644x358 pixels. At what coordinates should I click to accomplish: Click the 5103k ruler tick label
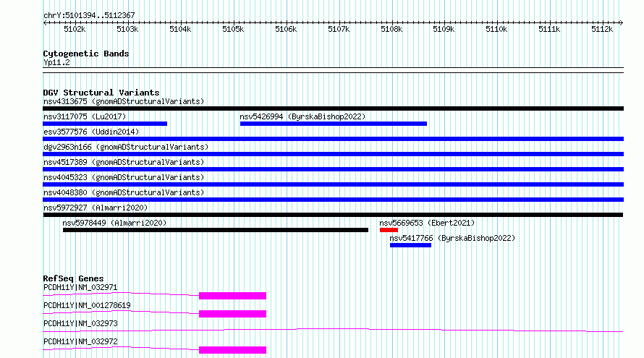127,29
